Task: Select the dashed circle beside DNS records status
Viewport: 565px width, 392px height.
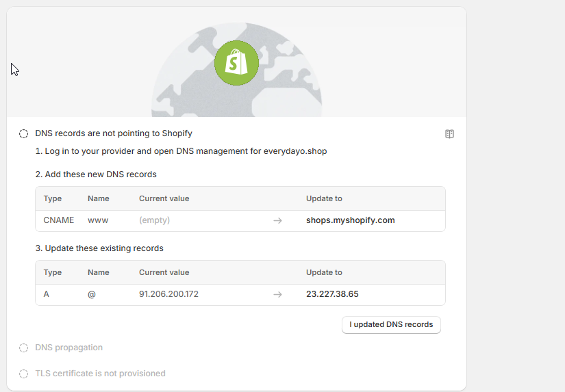Action: [x=23, y=134]
